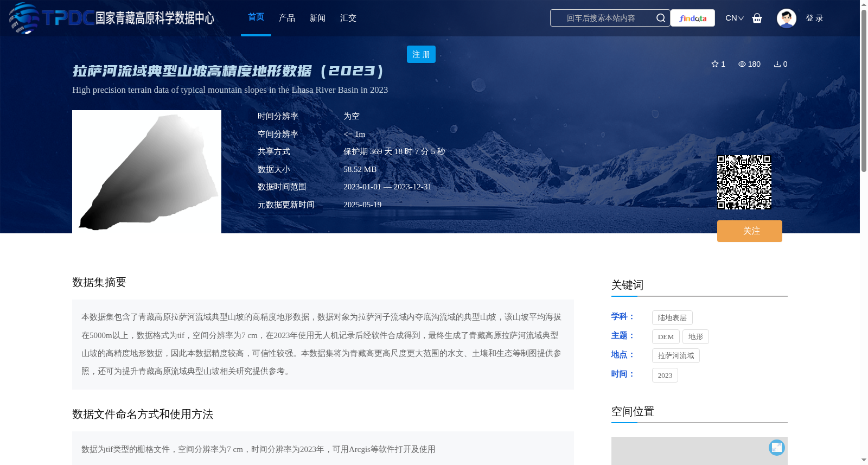
Task: Click the user avatar icon
Action: (x=786, y=18)
